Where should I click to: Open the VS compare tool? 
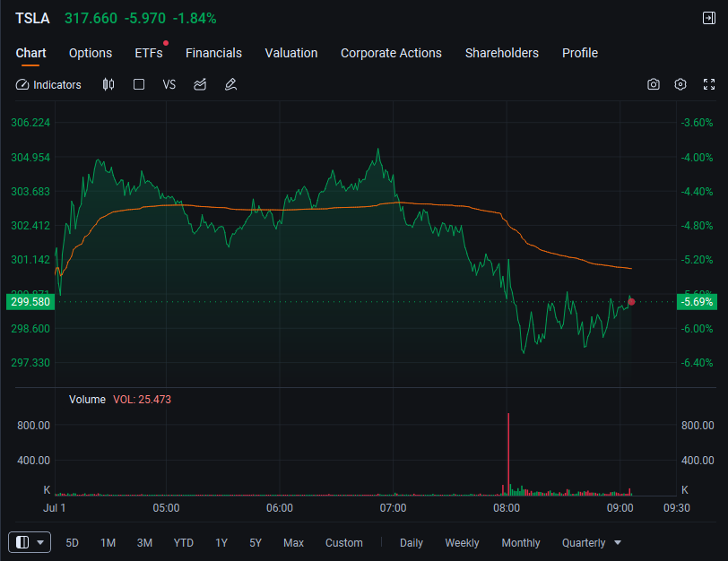(x=169, y=84)
